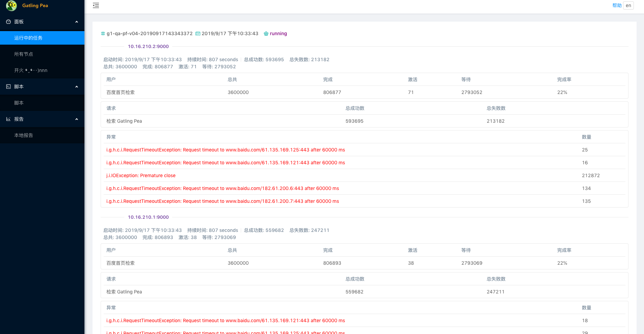Switch language with the en button
This screenshot has width=644, height=334.
tap(628, 5)
